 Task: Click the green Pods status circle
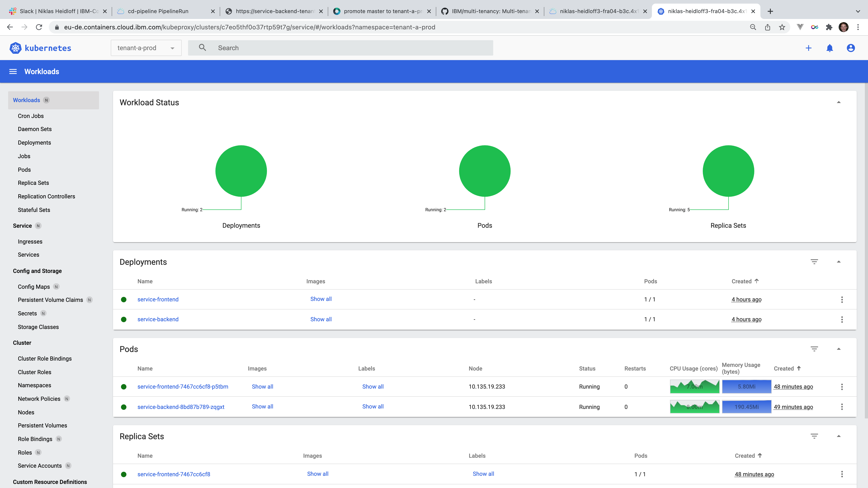[485, 171]
